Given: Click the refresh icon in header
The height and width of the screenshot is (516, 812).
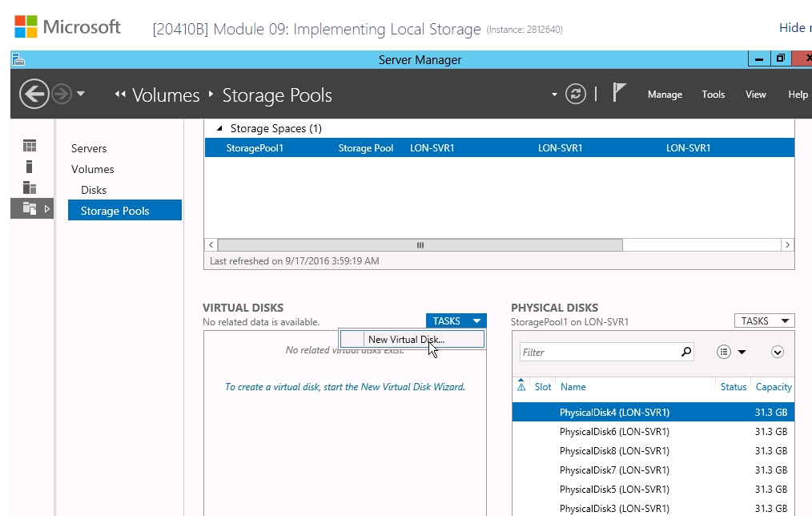Looking at the screenshot, I should 575,95.
